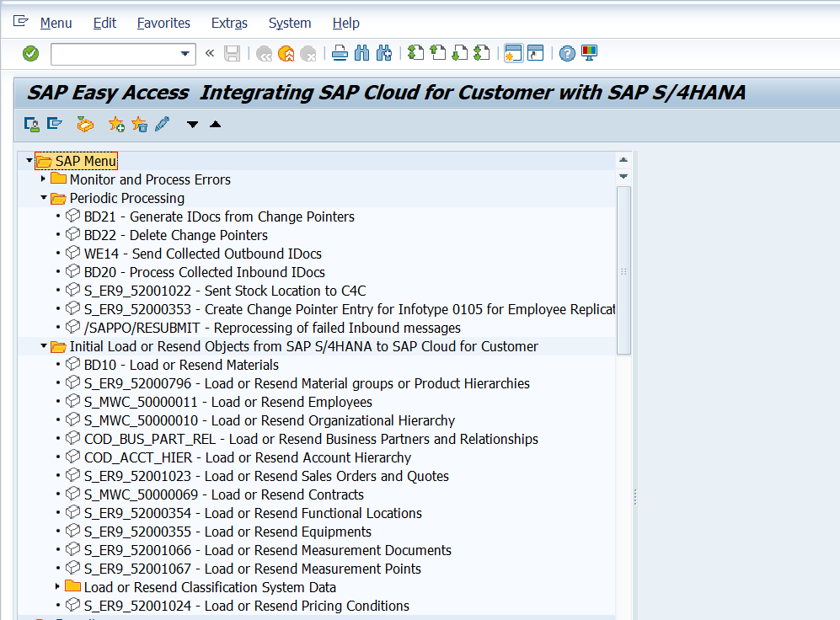Open the transaction command field dropdown

click(185, 54)
